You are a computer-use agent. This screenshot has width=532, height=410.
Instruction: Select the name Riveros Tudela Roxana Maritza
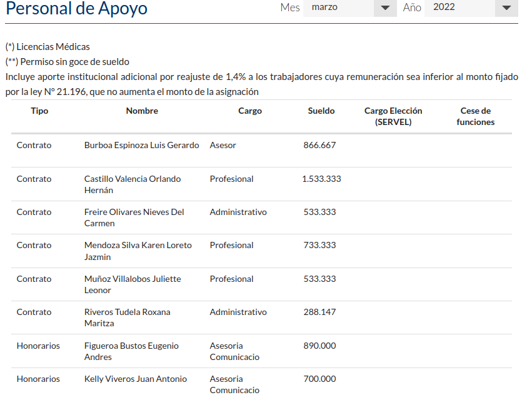(x=127, y=317)
